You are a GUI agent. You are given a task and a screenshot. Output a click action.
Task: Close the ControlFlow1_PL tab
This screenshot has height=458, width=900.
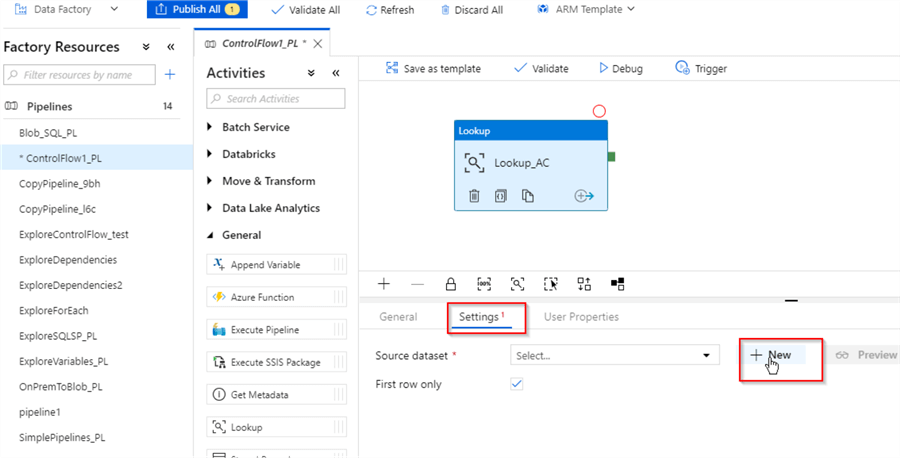(x=317, y=43)
